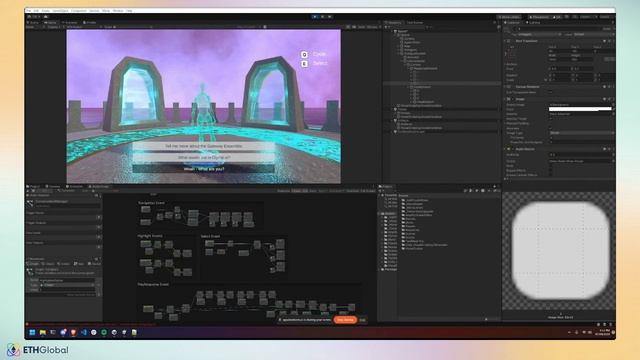Click the Pause button in Unity toolbar

[x=322, y=17]
